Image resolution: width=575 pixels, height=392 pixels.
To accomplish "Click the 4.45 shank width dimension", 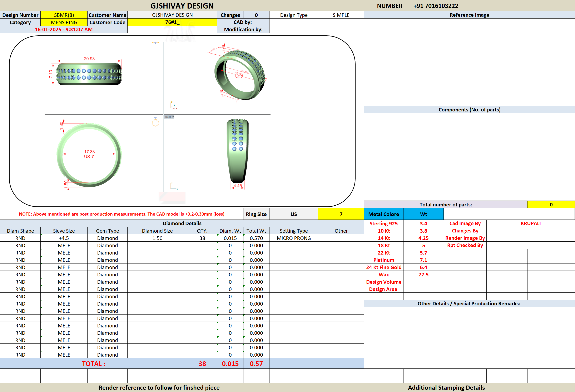I will click(238, 186).
